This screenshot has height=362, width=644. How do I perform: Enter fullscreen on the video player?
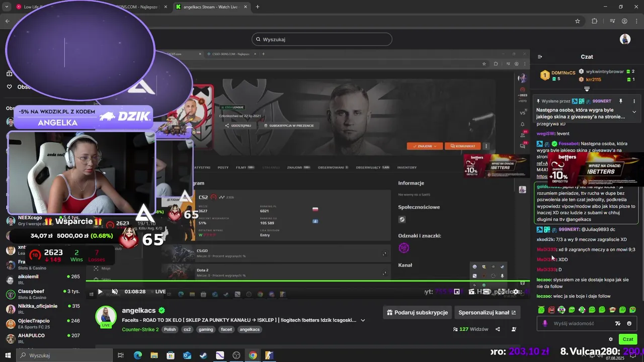501,292
